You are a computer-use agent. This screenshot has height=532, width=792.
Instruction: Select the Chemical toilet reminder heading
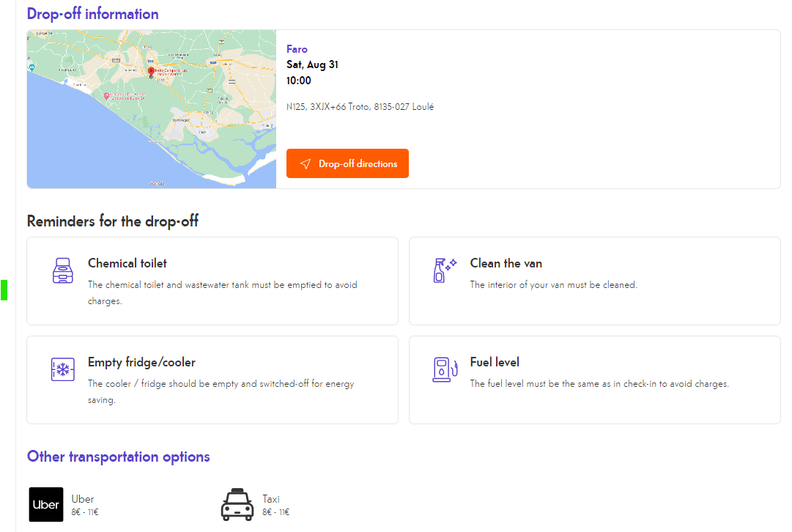[127, 263]
